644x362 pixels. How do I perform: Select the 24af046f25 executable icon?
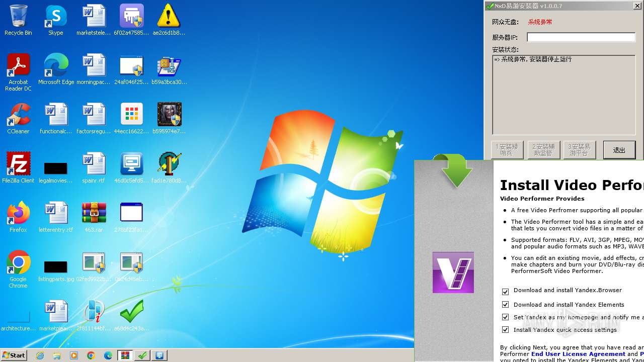click(x=131, y=69)
